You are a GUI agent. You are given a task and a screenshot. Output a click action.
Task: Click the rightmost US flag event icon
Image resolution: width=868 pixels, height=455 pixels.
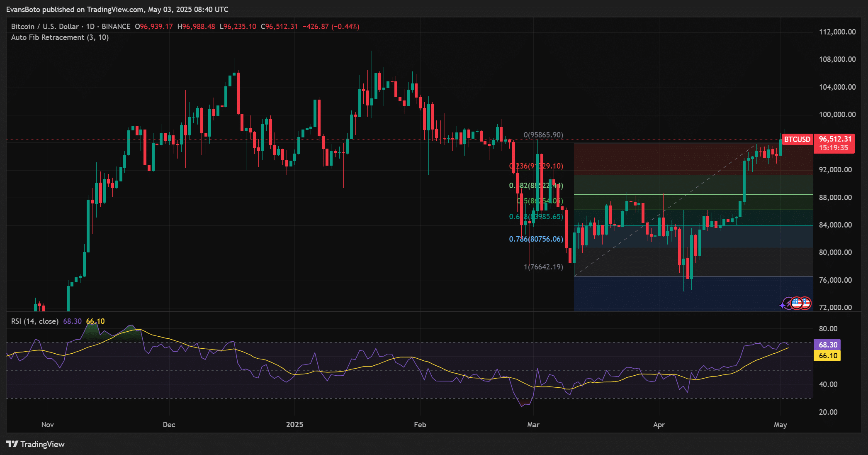806,303
